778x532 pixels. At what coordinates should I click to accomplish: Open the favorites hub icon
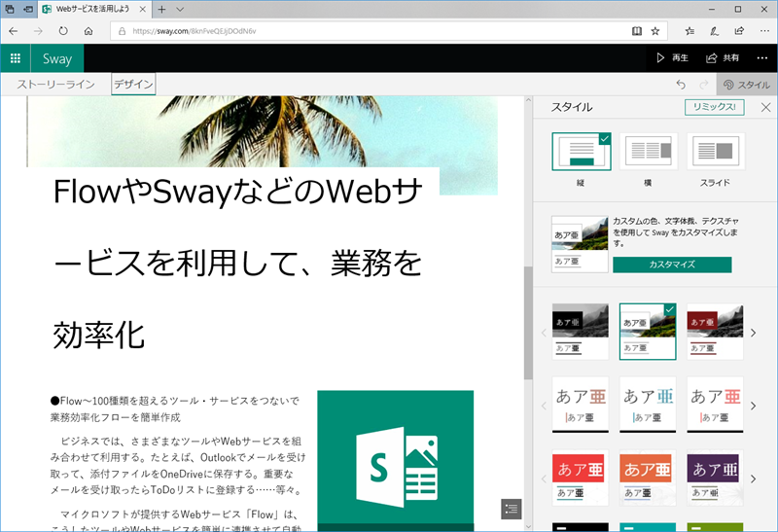(690, 31)
